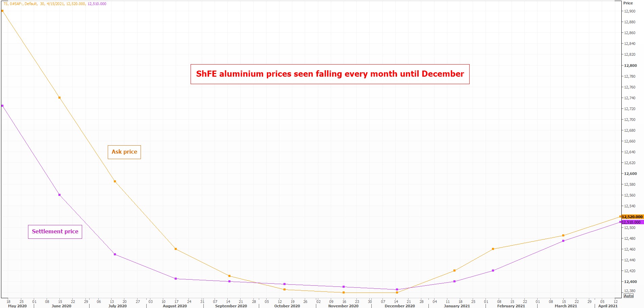Screen dimensions: 644x308
Task: Click the December 2020 month label
Action: point(400,306)
